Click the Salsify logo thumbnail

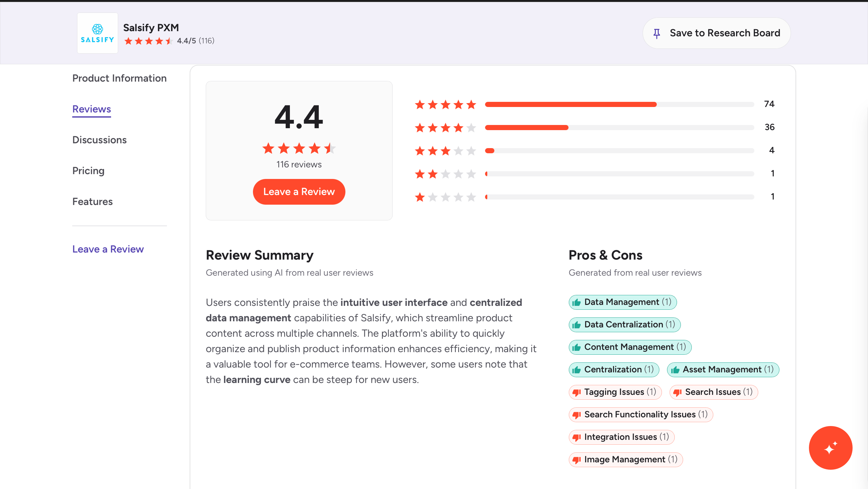97,33
